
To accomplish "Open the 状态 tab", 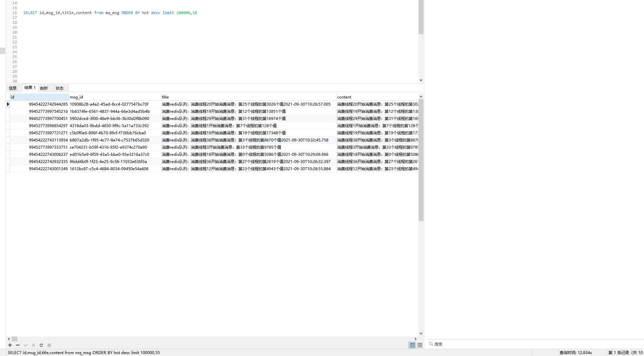I will (60, 88).
